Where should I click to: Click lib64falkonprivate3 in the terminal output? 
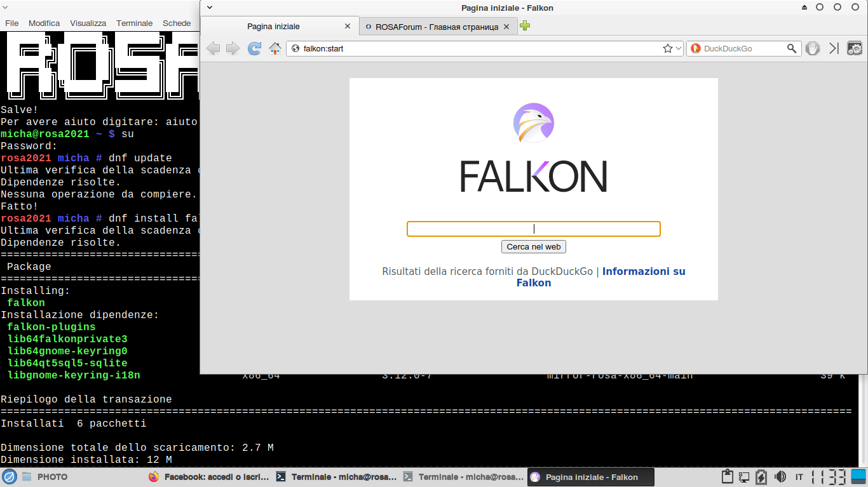point(67,339)
